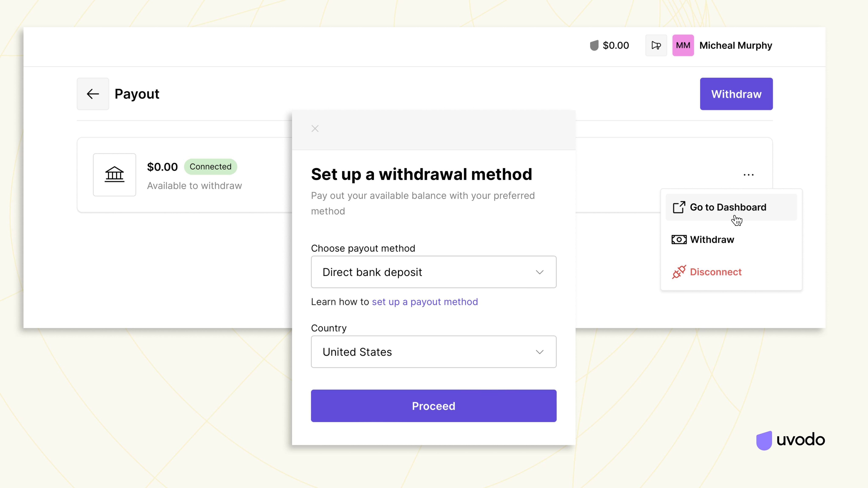Open the three-dot more options menu

[x=748, y=175]
